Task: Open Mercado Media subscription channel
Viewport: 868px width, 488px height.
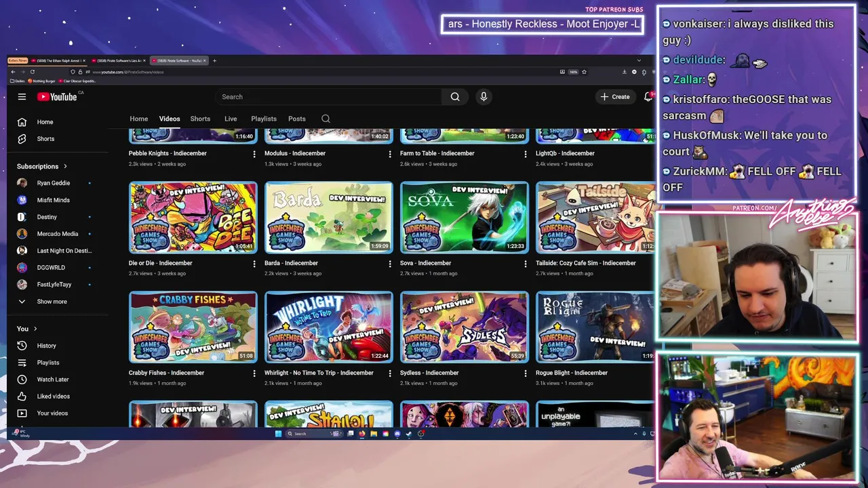Action: point(54,234)
